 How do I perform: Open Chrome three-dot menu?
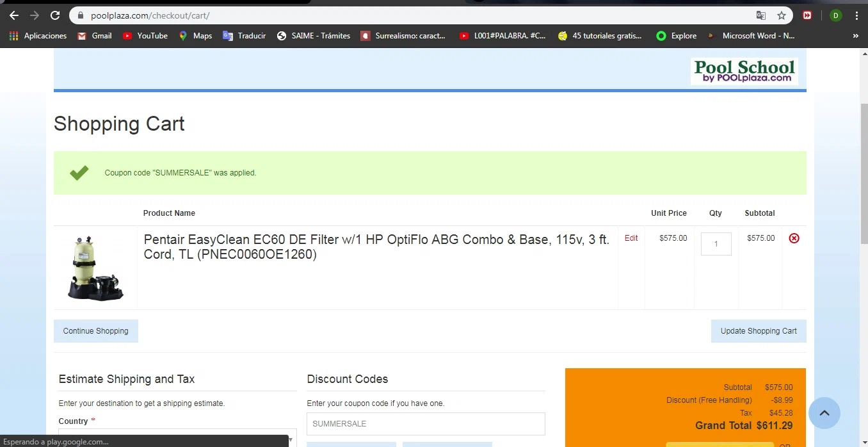[x=856, y=15]
